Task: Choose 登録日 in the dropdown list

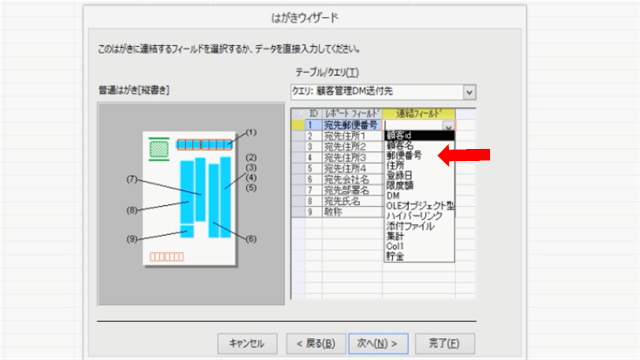Action: click(400, 176)
